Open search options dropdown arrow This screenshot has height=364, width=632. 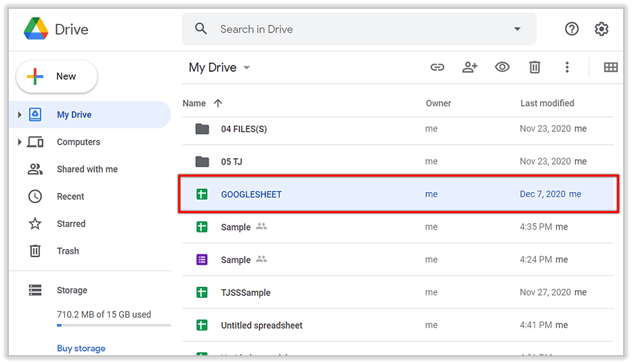(x=517, y=29)
